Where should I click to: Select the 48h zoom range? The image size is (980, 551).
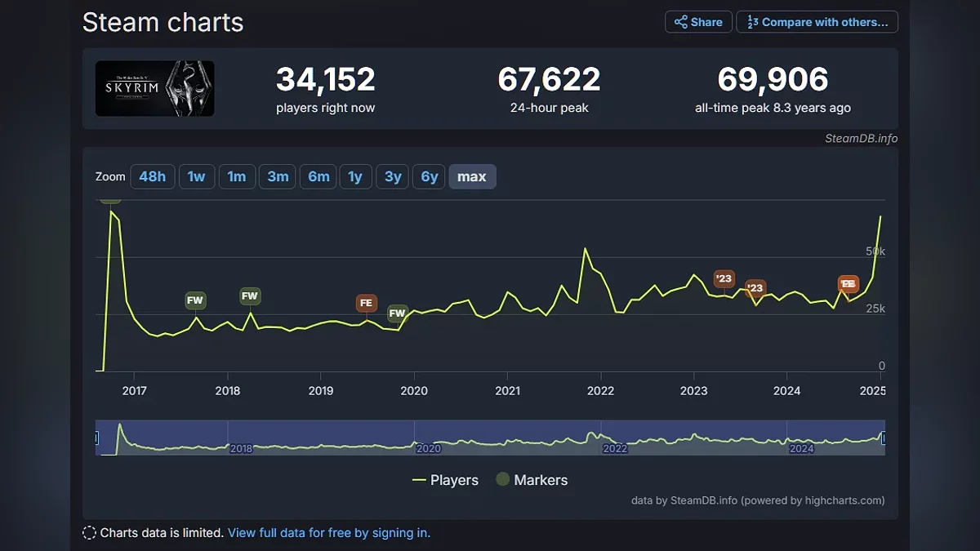pyautogui.click(x=153, y=176)
